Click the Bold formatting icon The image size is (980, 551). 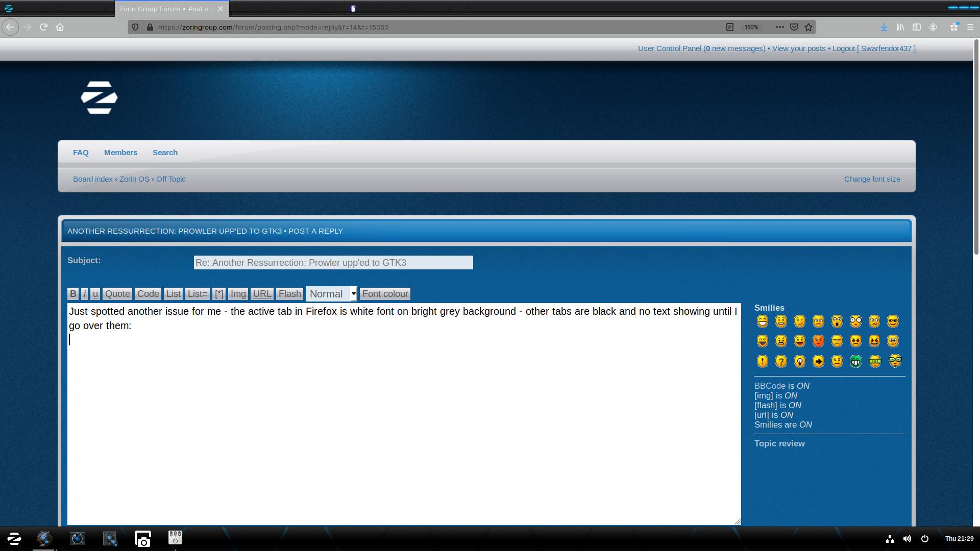pyautogui.click(x=72, y=293)
